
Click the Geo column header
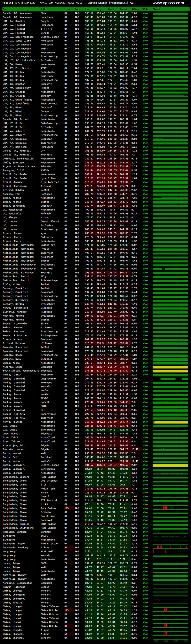click(5, 9)
